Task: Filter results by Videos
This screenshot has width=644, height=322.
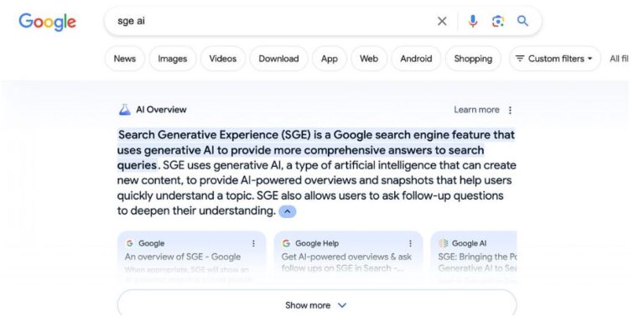Action: tap(222, 59)
